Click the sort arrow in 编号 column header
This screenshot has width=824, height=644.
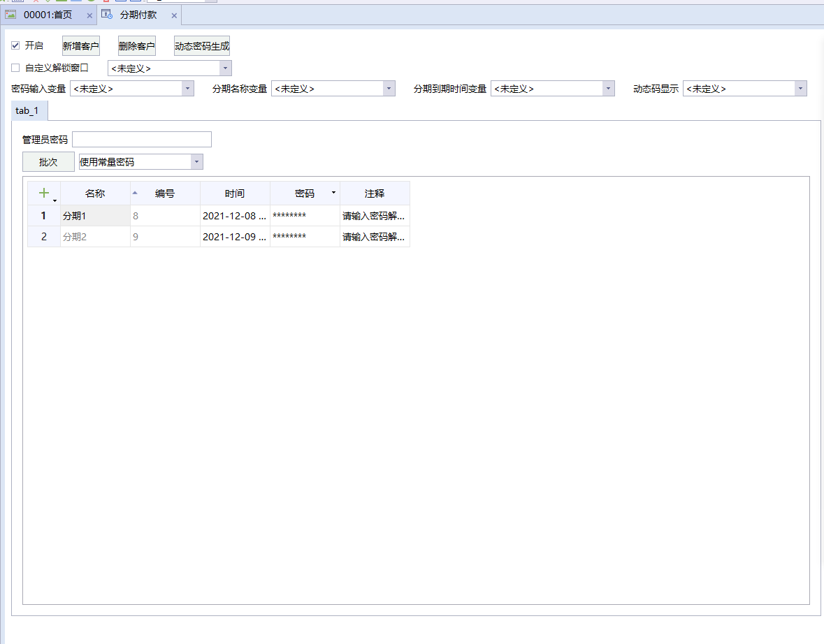[x=135, y=193]
